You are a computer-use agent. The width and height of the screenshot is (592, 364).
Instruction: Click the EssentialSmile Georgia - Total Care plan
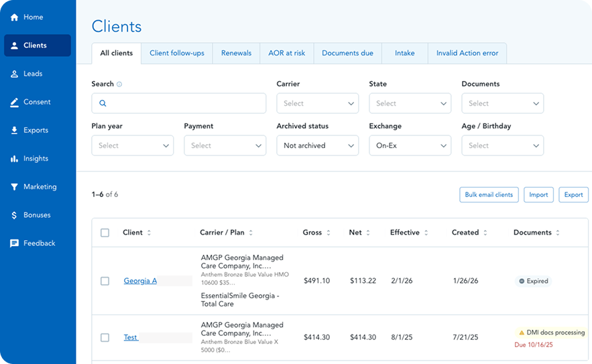(240, 300)
